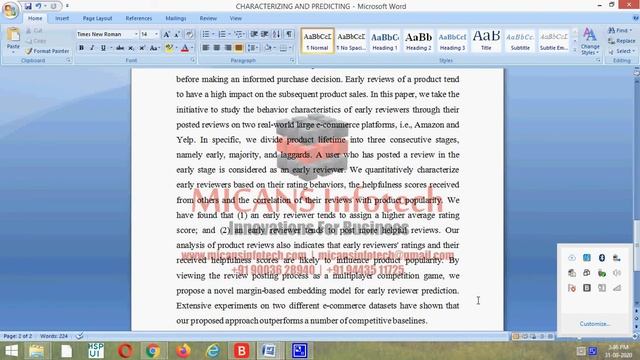Open the font name dropdown
The height and width of the screenshot is (360, 640).
tap(136, 34)
